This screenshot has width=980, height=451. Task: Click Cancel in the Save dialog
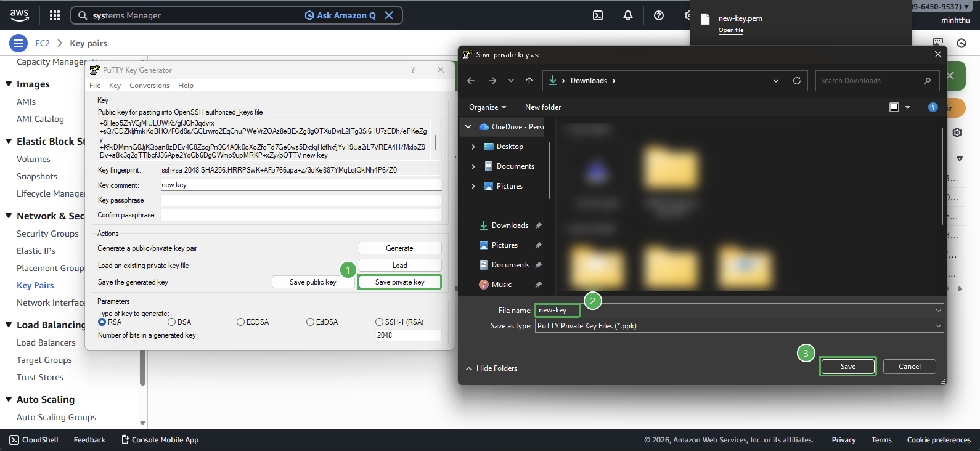click(910, 367)
